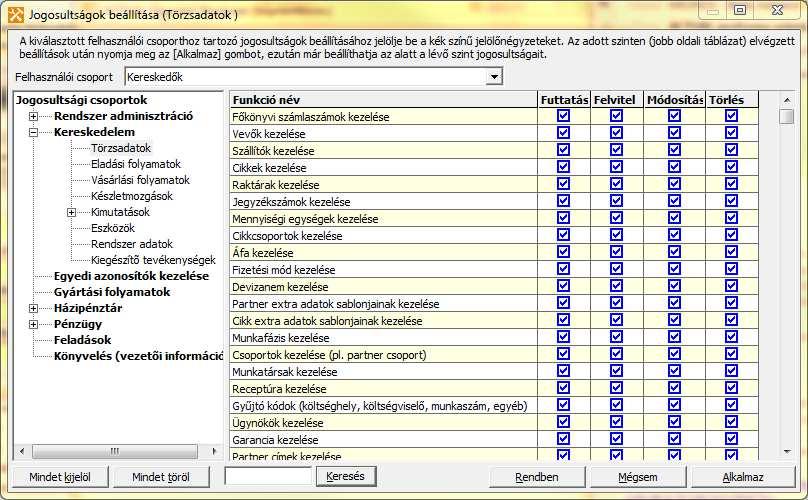Select Feladások group in the tree
The height and width of the screenshot is (500, 808).
[82, 340]
